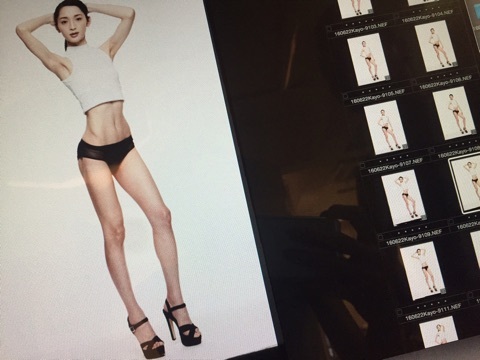The width and height of the screenshot is (480, 360).
Task: Toggle the tag box beside 160622Kayo-9111.NEF
Action: [x=399, y=312]
